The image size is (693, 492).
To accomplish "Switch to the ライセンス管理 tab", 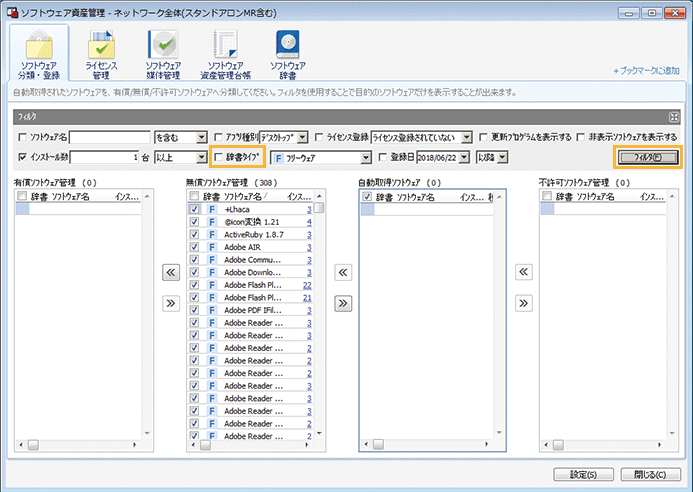I will (101, 55).
